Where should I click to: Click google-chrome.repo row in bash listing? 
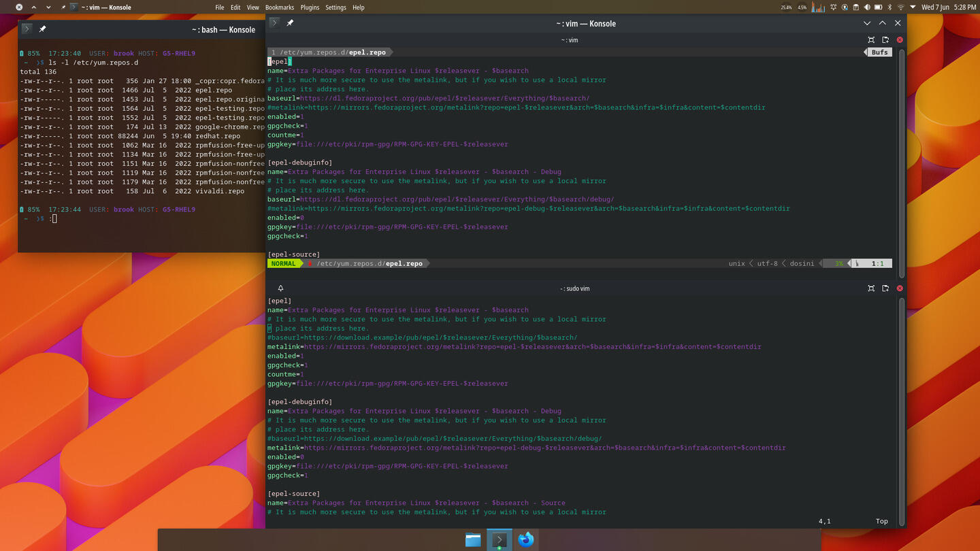click(142, 127)
